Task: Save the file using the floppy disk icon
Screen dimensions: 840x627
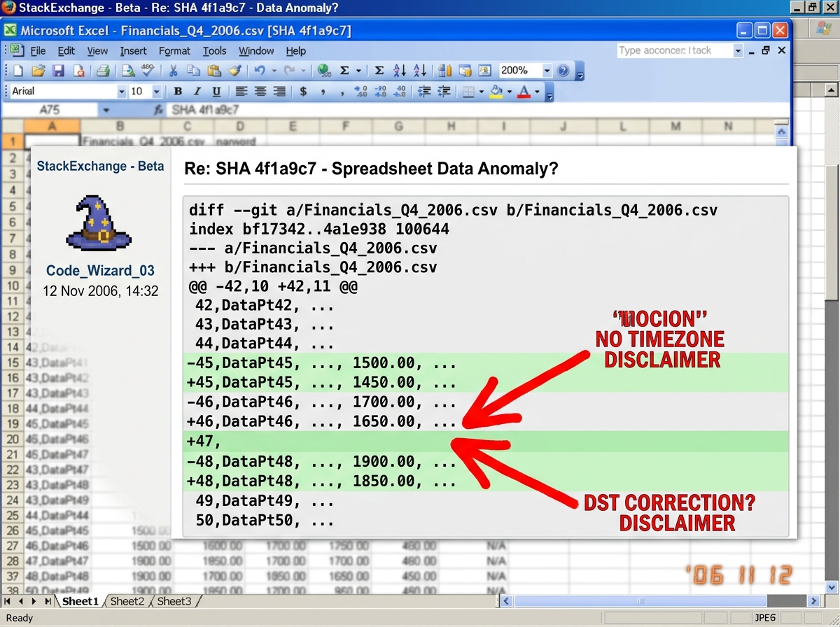Action: coord(58,71)
